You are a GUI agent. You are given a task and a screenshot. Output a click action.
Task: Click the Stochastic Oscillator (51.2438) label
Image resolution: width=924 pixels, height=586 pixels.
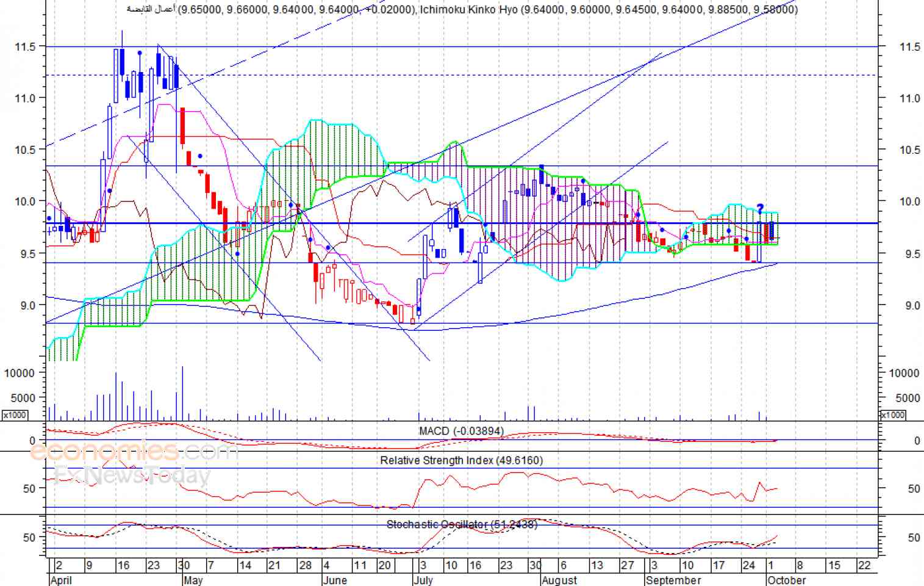tap(462, 524)
